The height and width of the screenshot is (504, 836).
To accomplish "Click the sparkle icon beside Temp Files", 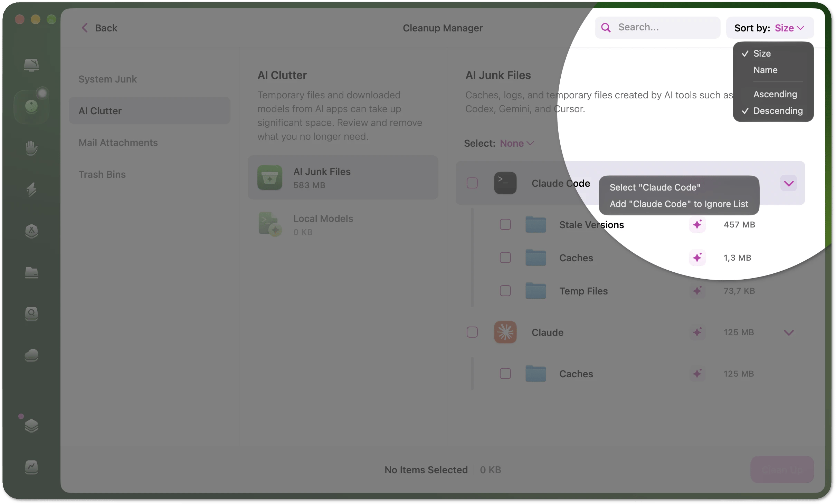I will (697, 291).
